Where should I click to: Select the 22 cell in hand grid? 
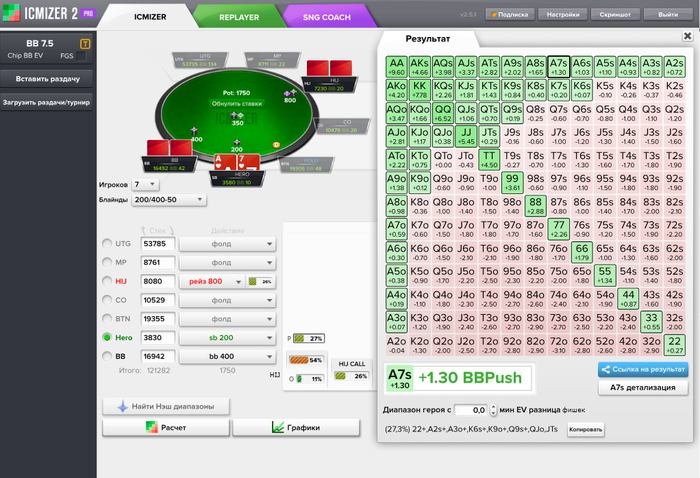click(x=675, y=345)
